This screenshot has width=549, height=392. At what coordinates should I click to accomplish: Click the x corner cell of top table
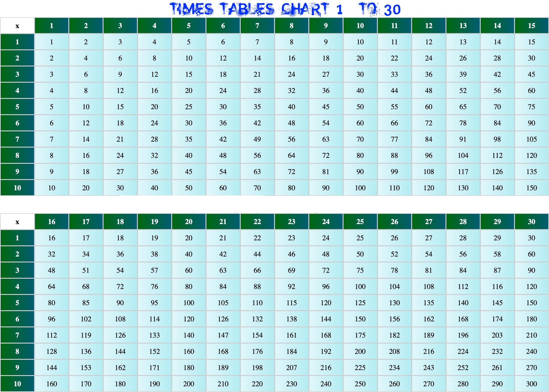(x=17, y=26)
